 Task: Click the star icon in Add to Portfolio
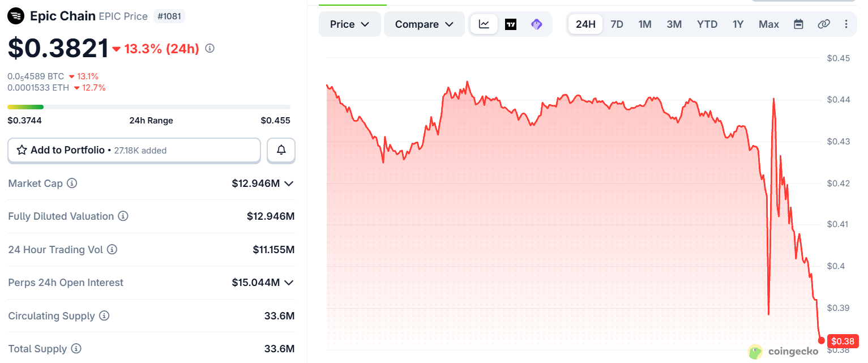[22, 150]
